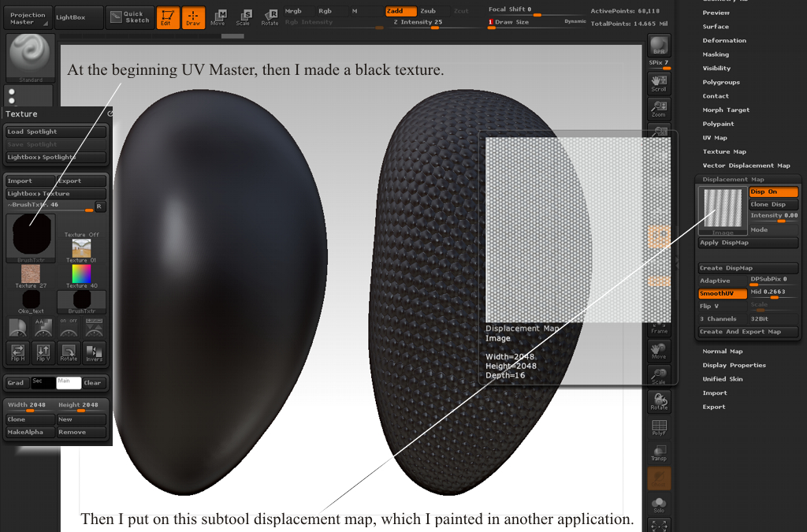807x532 pixels.
Task: Click Clone Disp button
Action: (x=774, y=204)
